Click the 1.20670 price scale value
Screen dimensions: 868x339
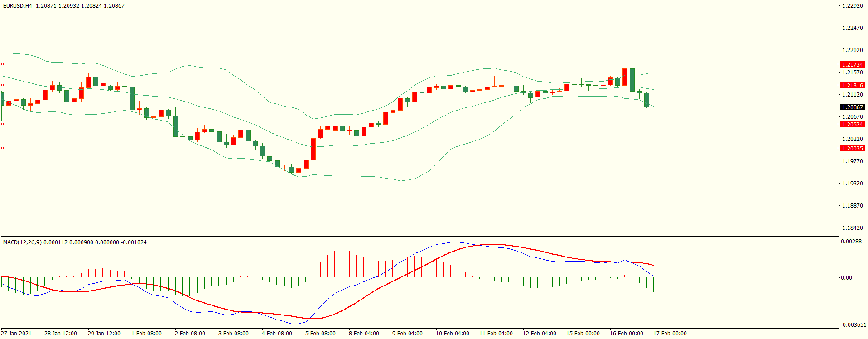853,117
